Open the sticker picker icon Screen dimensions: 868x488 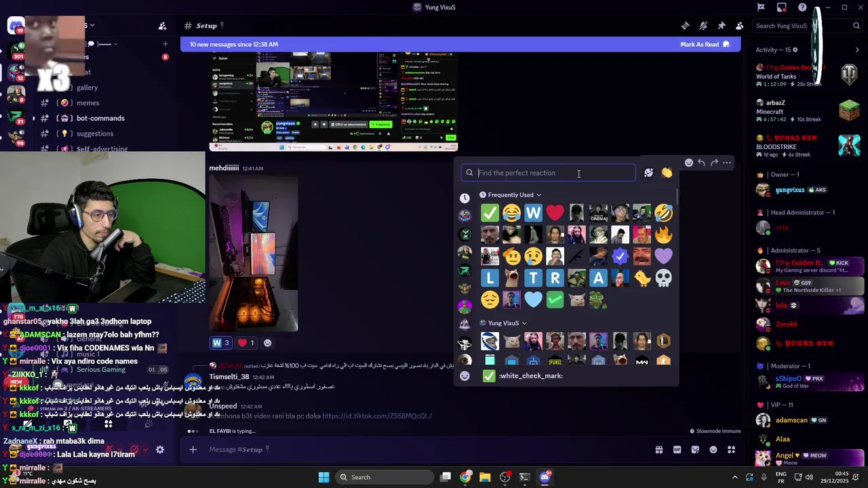[x=695, y=449]
